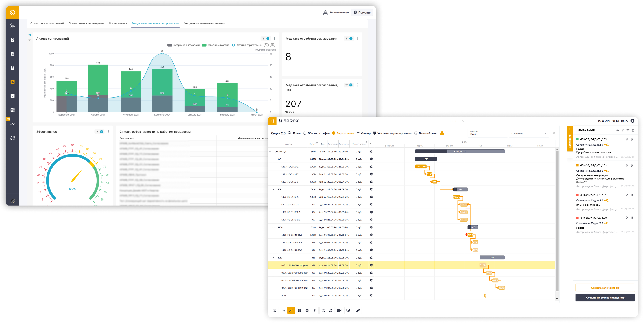Select the ruler measurement tool
644x323 pixels.
pos(358,311)
